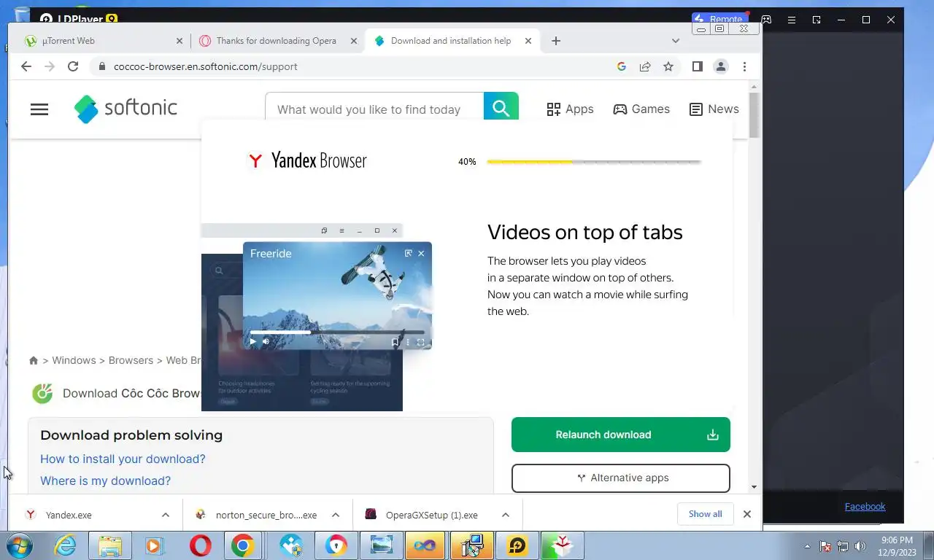Click the Windows breadcrumb link
Image resolution: width=934 pixels, height=560 pixels.
click(x=74, y=360)
